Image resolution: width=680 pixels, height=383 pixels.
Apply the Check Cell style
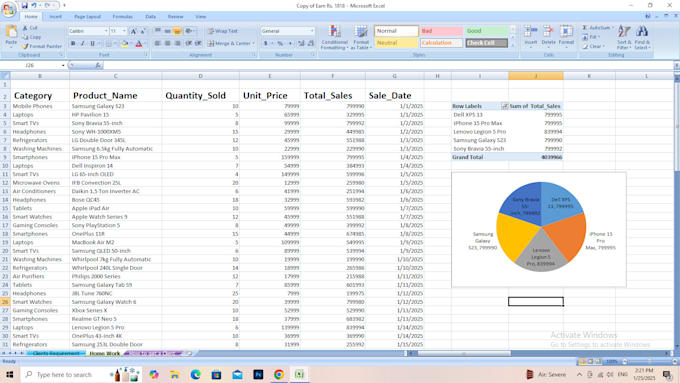(486, 43)
